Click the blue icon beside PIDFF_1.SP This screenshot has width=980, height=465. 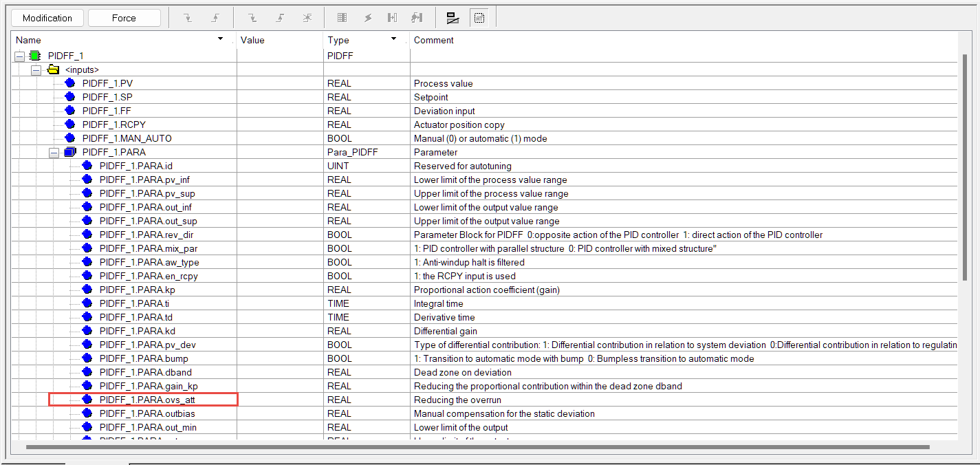tap(69, 97)
